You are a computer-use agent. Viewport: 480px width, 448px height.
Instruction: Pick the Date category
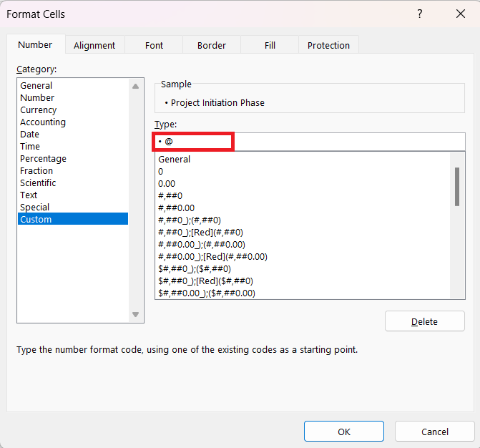click(73, 134)
